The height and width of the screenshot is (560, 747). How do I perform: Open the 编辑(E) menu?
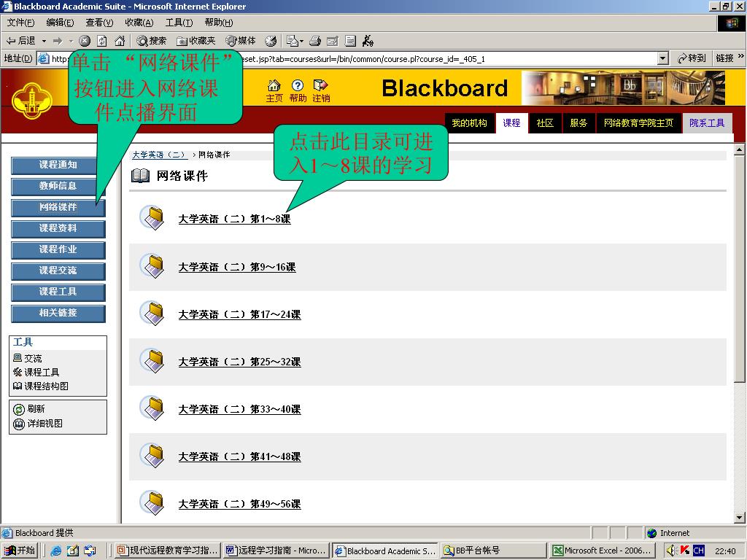[60, 23]
